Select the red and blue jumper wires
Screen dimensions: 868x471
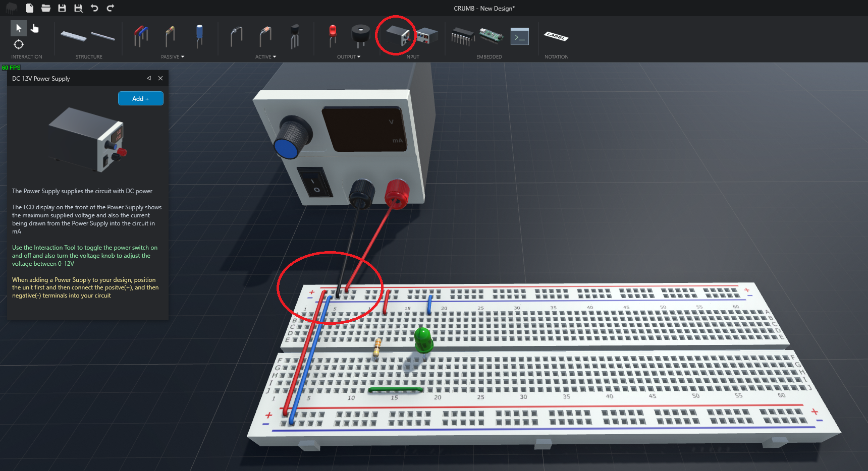coord(141,36)
